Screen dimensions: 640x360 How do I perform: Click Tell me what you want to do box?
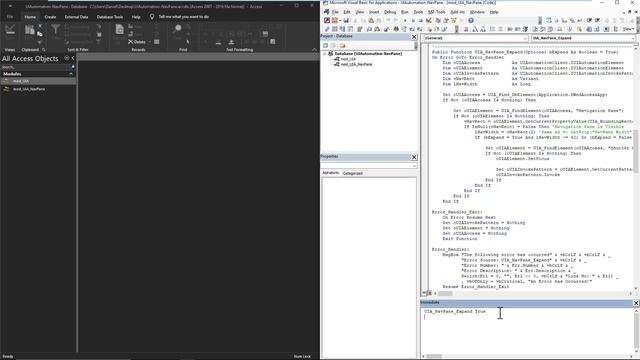coord(184,17)
